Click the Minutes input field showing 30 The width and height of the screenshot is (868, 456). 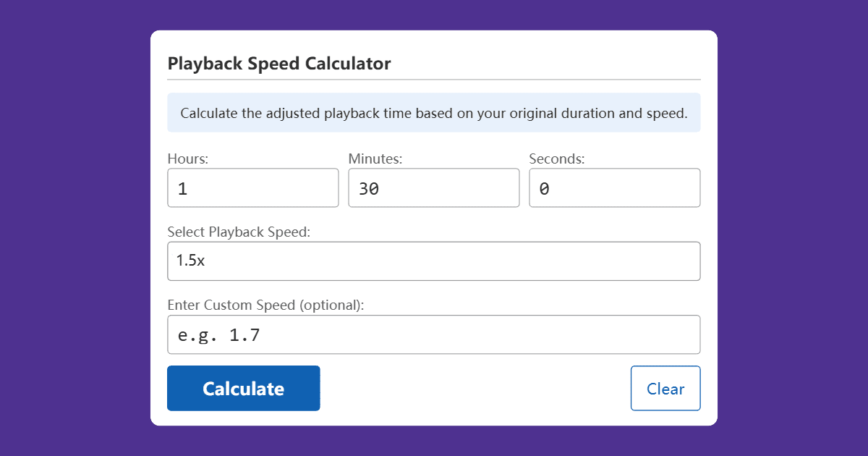(x=434, y=187)
